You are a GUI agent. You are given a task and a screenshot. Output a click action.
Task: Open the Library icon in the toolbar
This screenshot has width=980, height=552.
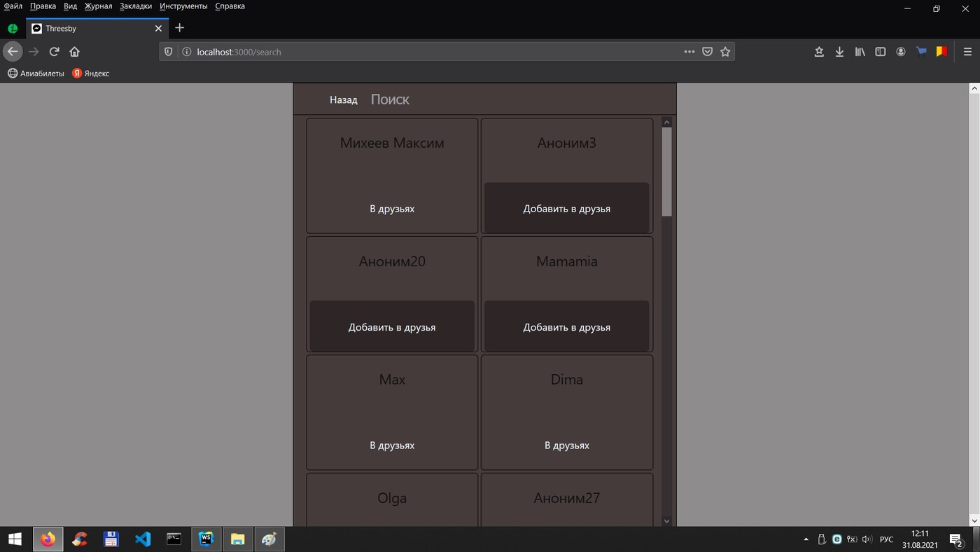tap(860, 52)
